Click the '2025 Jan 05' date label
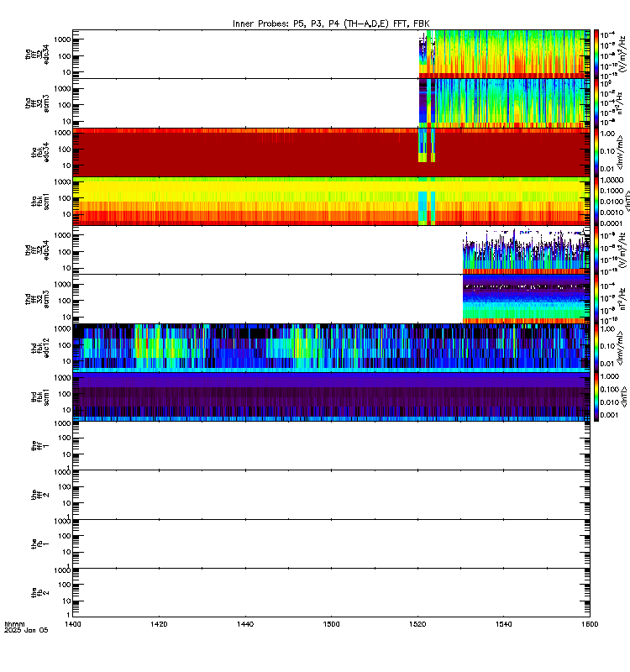 point(26,631)
